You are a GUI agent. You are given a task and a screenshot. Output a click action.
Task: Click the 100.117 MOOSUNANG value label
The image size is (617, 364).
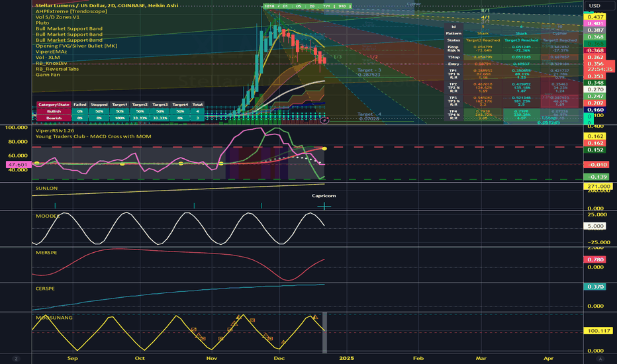click(x=598, y=331)
